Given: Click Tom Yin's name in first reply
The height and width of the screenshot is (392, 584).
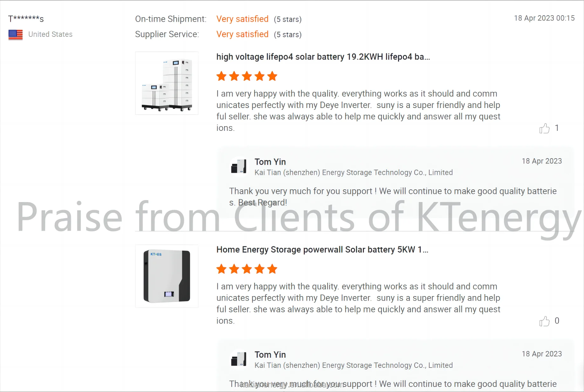Looking at the screenshot, I should 270,162.
